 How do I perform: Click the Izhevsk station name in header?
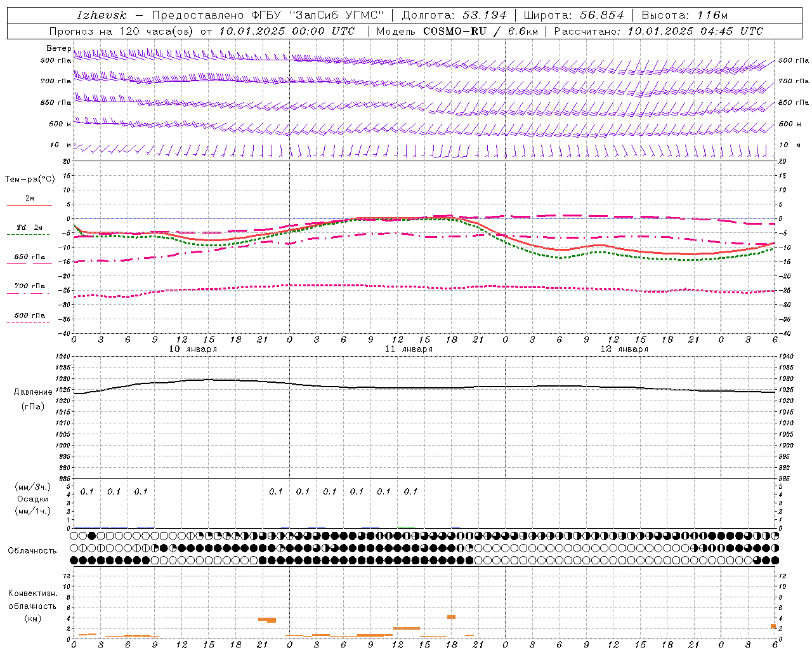[x=101, y=15]
